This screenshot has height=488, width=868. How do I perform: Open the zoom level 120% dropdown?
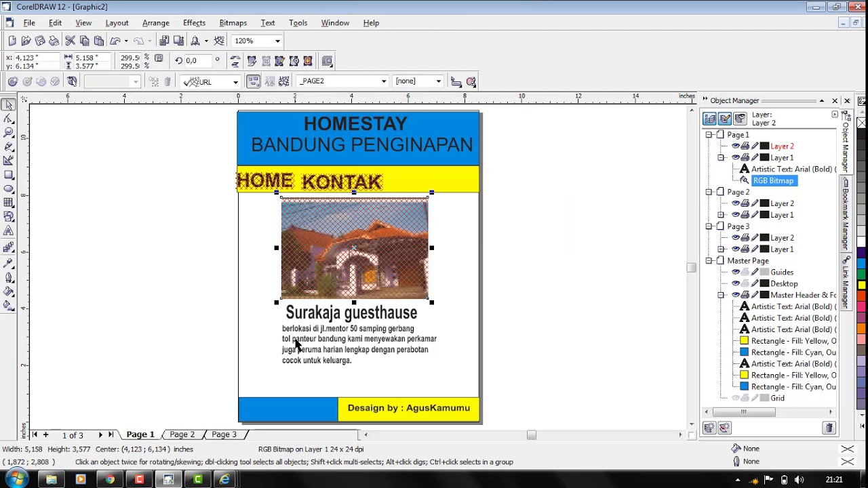pos(277,41)
